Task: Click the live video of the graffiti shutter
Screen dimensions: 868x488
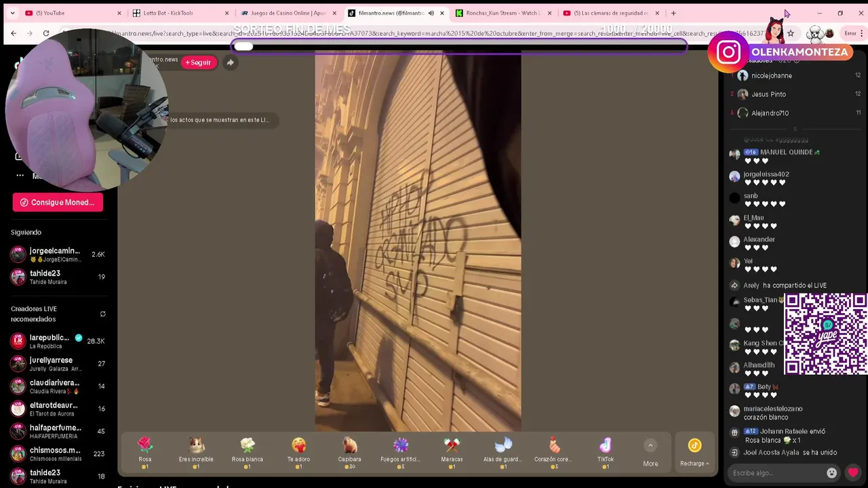Action: (418, 241)
